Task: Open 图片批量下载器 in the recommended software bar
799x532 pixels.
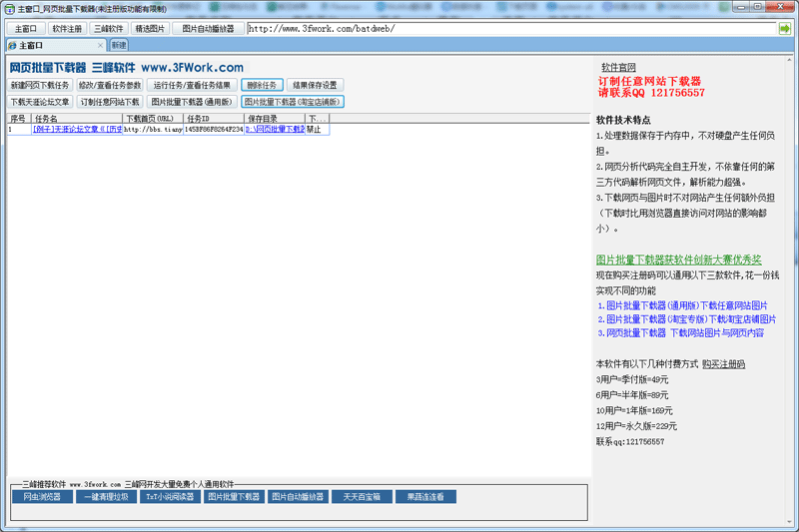Action: point(234,497)
